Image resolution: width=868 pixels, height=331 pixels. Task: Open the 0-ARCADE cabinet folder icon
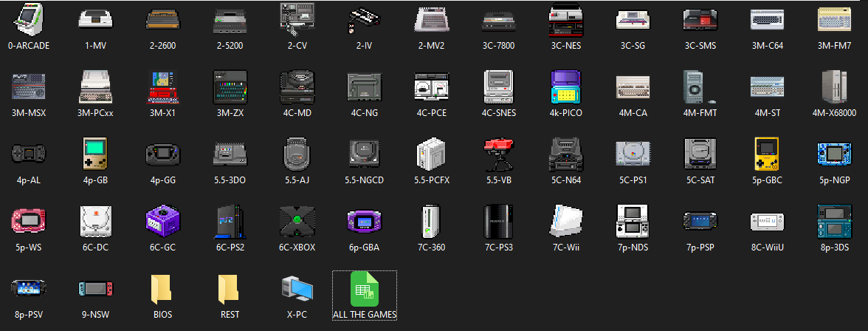pyautogui.click(x=29, y=19)
